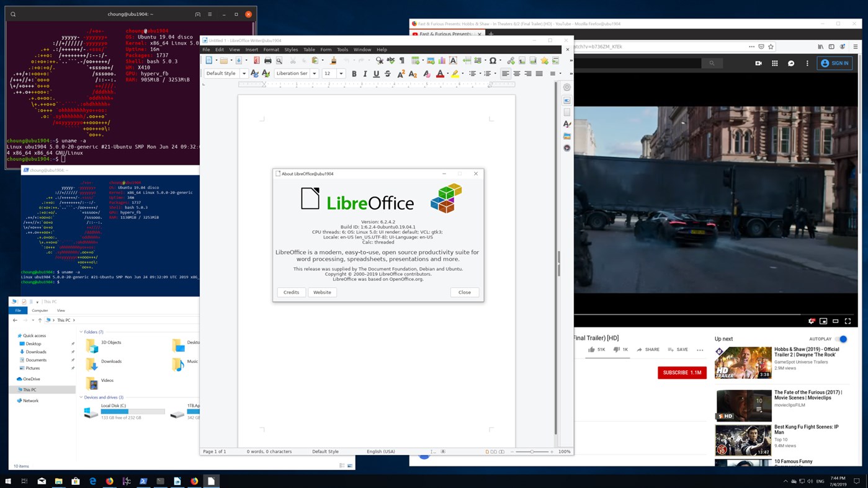Click the Subscribe 1.1M button
Image resolution: width=868 pixels, height=488 pixels.
[682, 373]
